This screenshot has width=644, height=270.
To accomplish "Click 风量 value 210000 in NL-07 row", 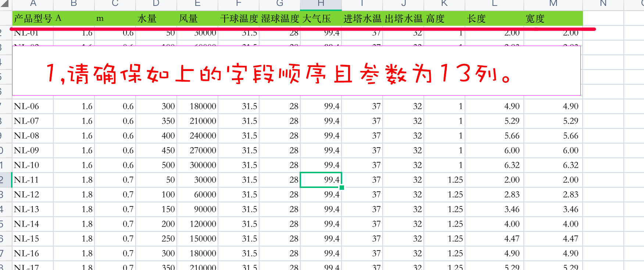I will (197, 121).
